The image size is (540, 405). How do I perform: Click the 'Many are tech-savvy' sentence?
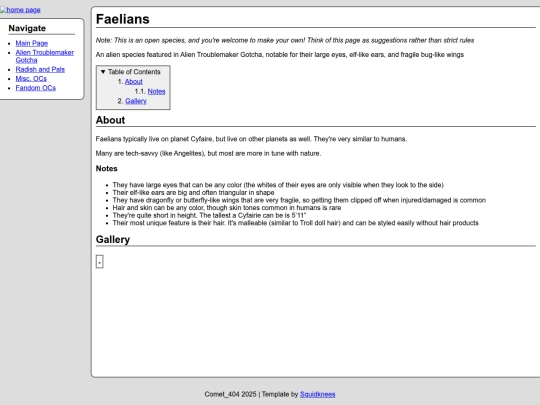[208, 153]
